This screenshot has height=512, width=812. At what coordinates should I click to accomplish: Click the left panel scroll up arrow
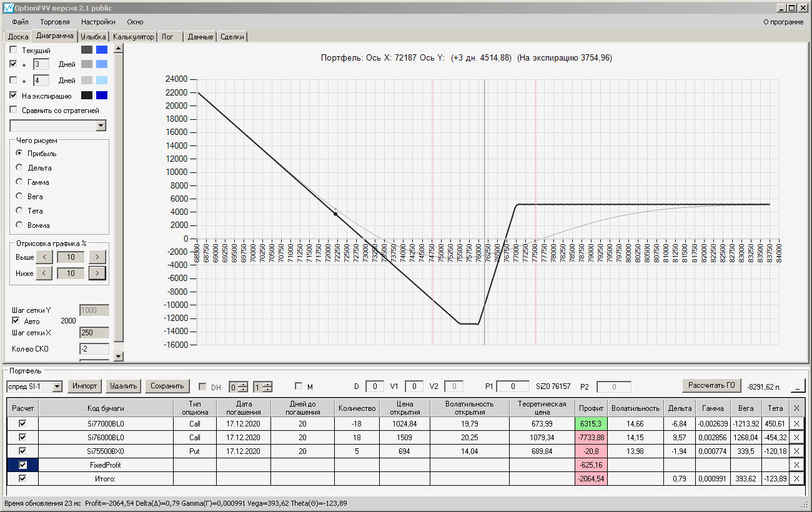(x=118, y=48)
